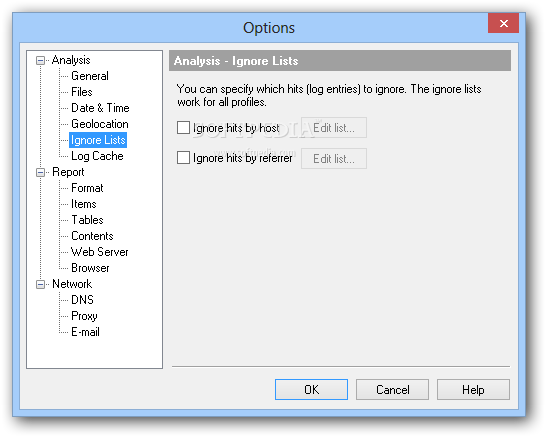The image size is (546, 437).
Task: Cancel the Options dialog
Action: click(x=392, y=390)
